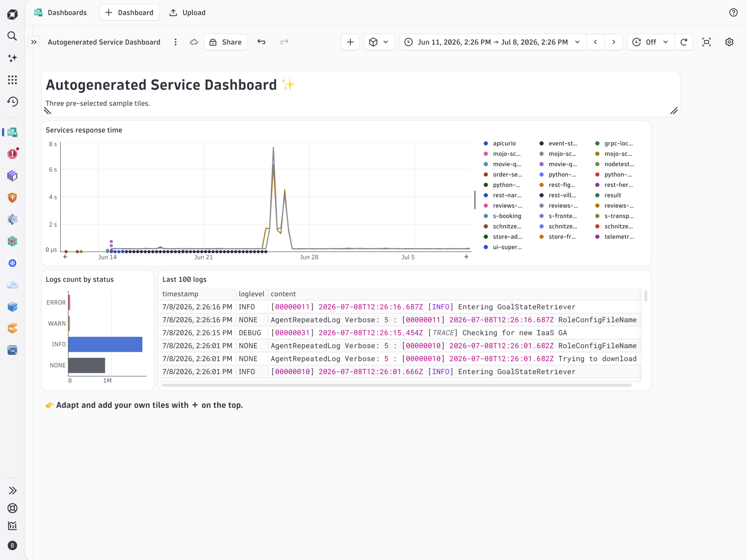The height and width of the screenshot is (560, 747).
Task: Open the Problems alert icon in sidebar
Action: click(13, 154)
